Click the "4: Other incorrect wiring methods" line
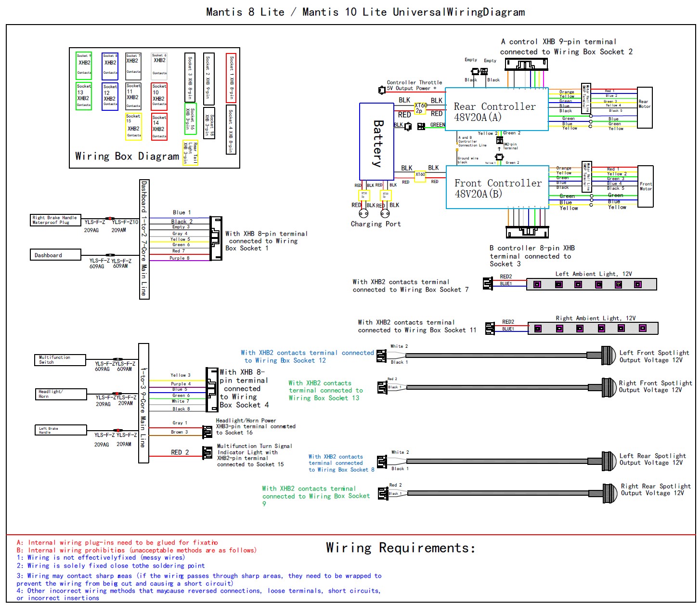The height and width of the screenshot is (607, 700). (x=198, y=594)
